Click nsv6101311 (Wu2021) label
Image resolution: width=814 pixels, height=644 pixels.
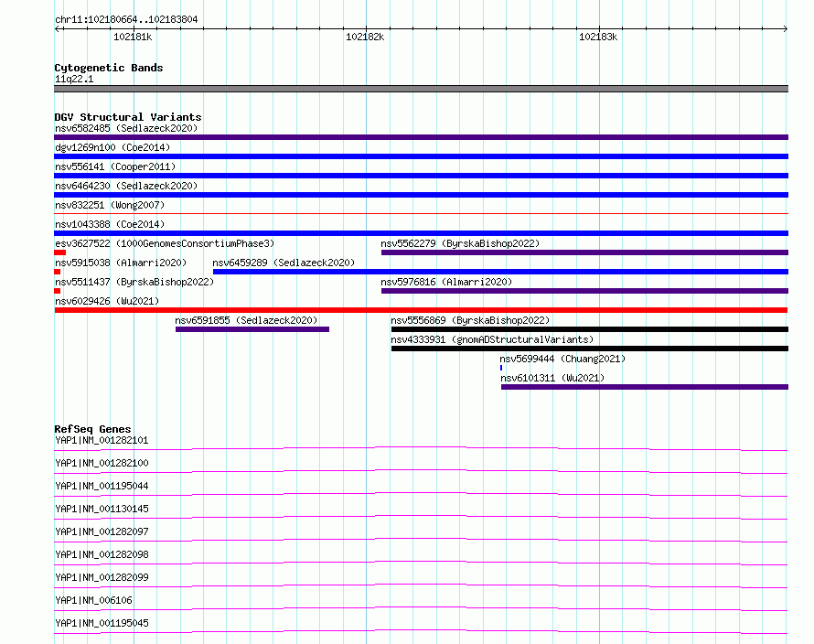pyautogui.click(x=552, y=378)
